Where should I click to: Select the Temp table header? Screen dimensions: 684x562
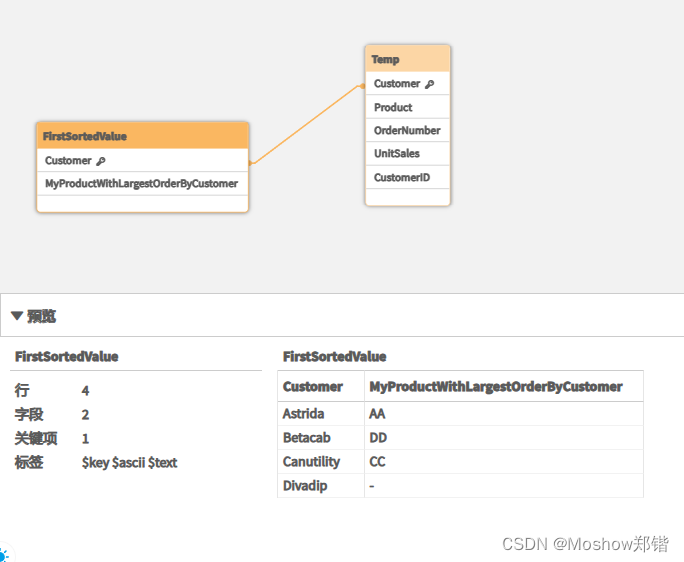coord(407,59)
